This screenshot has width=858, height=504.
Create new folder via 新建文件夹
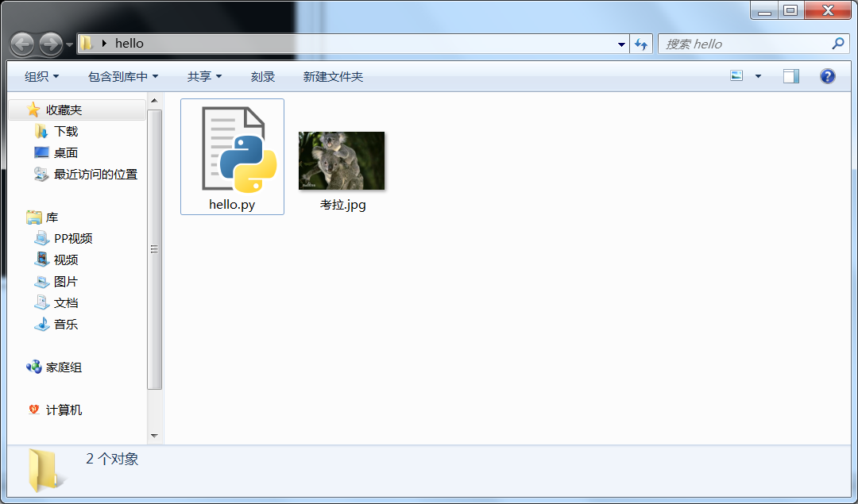click(x=333, y=76)
